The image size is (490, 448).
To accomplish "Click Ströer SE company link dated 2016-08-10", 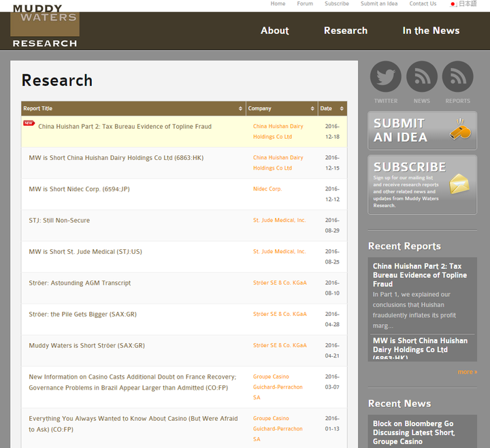I will click(x=280, y=283).
